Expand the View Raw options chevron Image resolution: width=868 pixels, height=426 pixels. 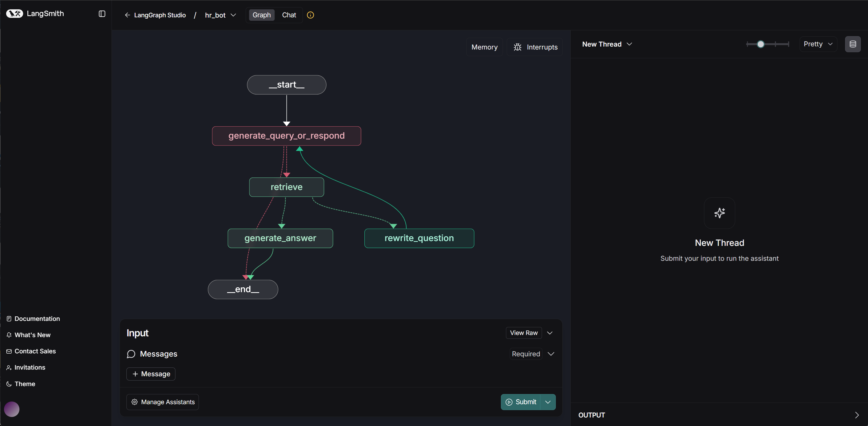[550, 333]
